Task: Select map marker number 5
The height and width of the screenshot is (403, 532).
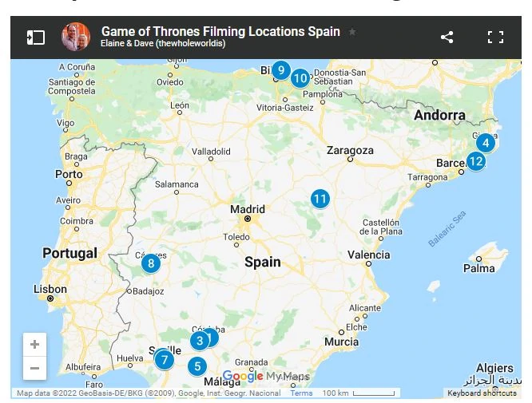Action: tap(197, 366)
